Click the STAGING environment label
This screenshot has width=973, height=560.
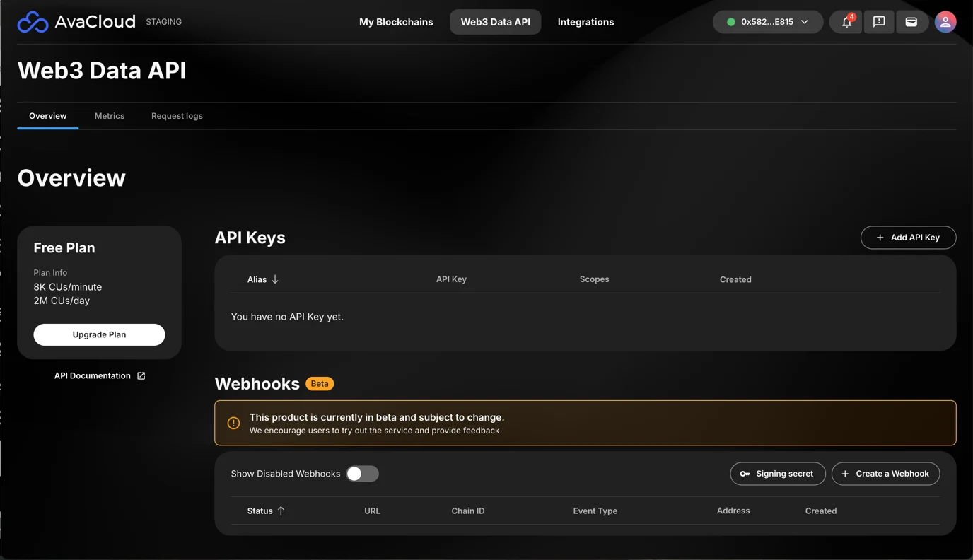[164, 22]
